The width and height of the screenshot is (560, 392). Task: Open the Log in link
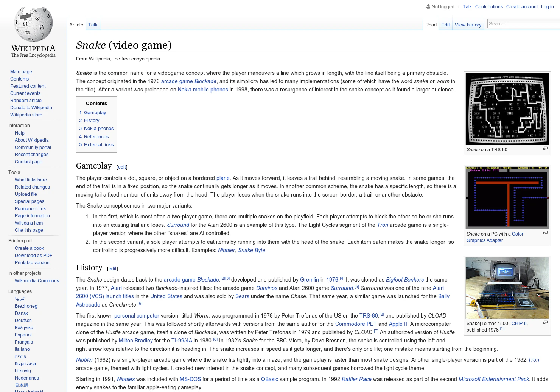coord(547,7)
